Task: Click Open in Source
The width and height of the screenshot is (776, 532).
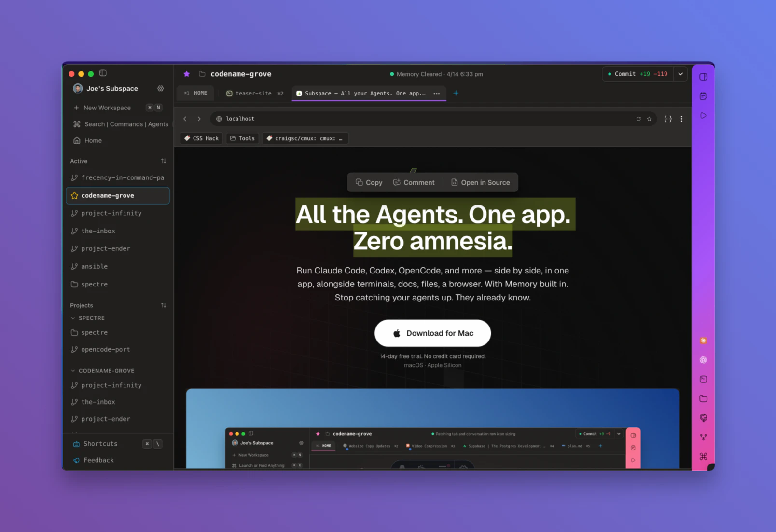Action: (480, 182)
